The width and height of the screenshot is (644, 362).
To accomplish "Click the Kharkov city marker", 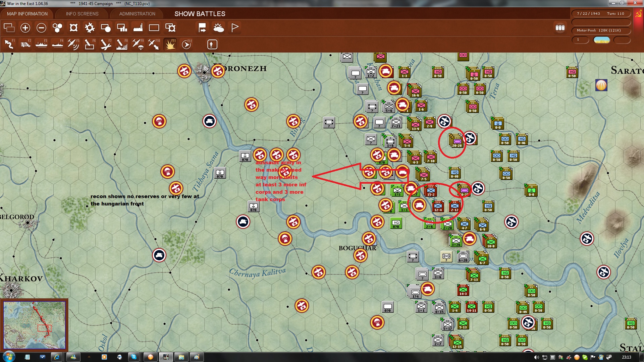I will tap(11, 290).
